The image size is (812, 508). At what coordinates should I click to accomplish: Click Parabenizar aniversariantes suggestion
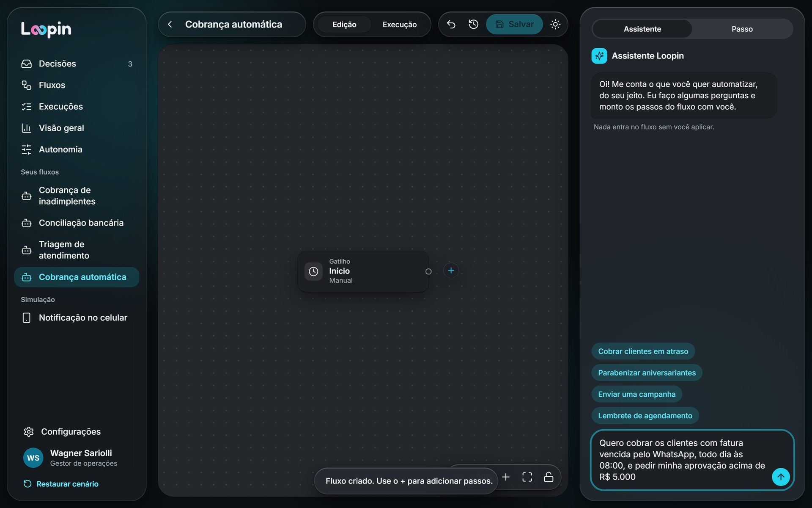[x=647, y=373]
